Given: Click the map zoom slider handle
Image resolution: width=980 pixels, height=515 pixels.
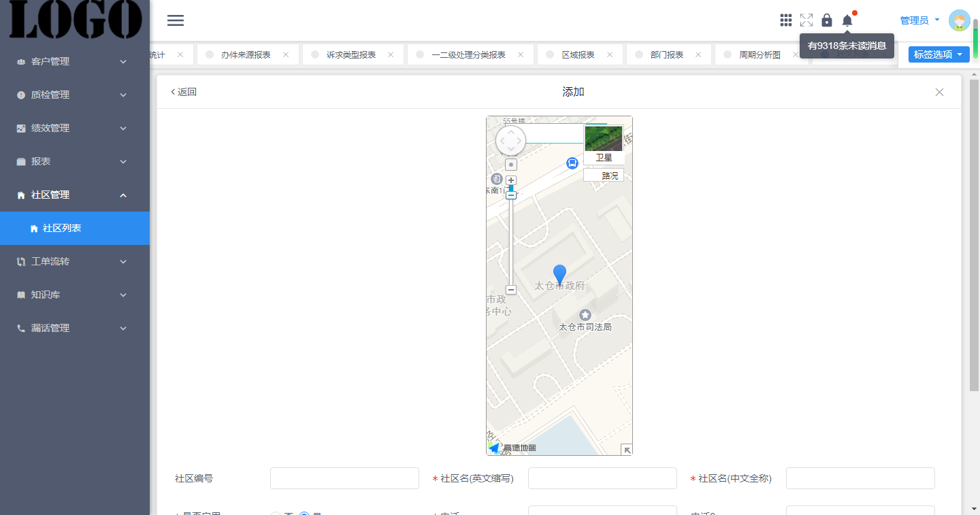Looking at the screenshot, I should tap(511, 195).
